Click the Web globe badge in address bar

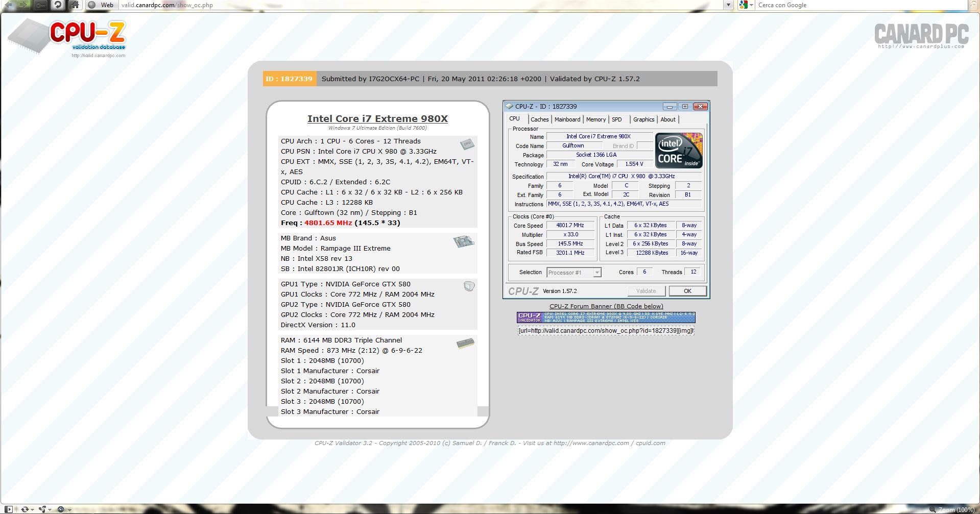coord(101,5)
